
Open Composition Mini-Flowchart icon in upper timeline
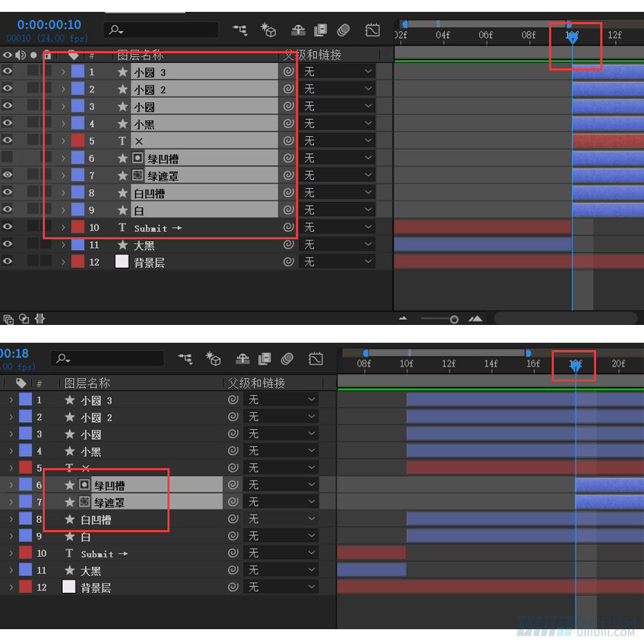(240, 30)
